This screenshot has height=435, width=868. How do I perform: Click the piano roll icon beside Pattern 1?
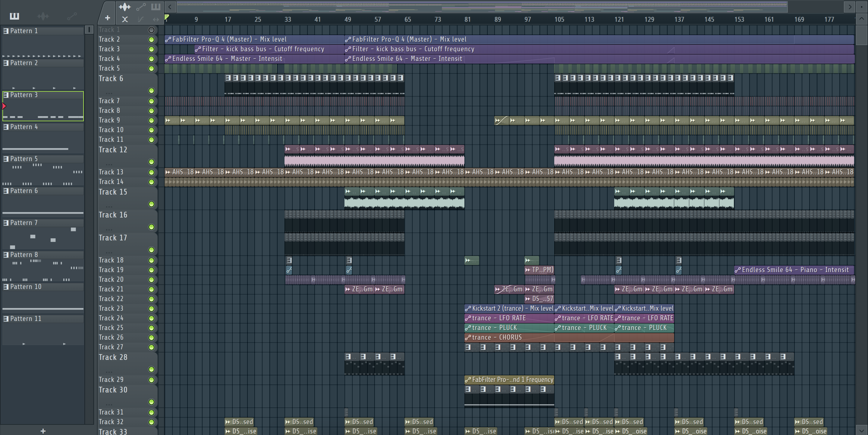(6, 31)
